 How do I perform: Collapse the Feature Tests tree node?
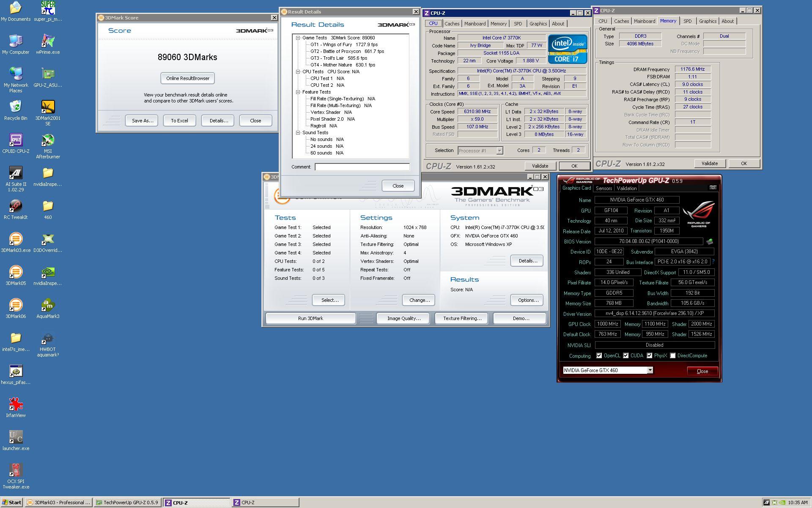click(x=298, y=92)
